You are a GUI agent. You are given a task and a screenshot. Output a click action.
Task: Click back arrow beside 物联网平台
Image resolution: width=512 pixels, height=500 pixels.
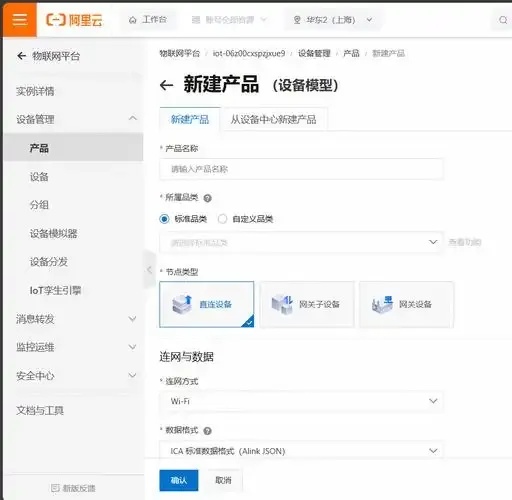click(x=22, y=56)
